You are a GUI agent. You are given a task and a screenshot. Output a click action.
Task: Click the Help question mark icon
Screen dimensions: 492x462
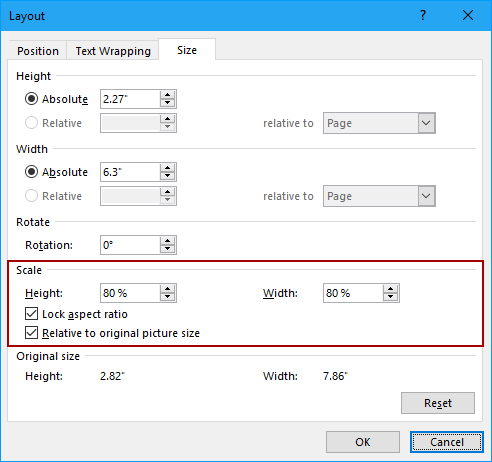[423, 15]
